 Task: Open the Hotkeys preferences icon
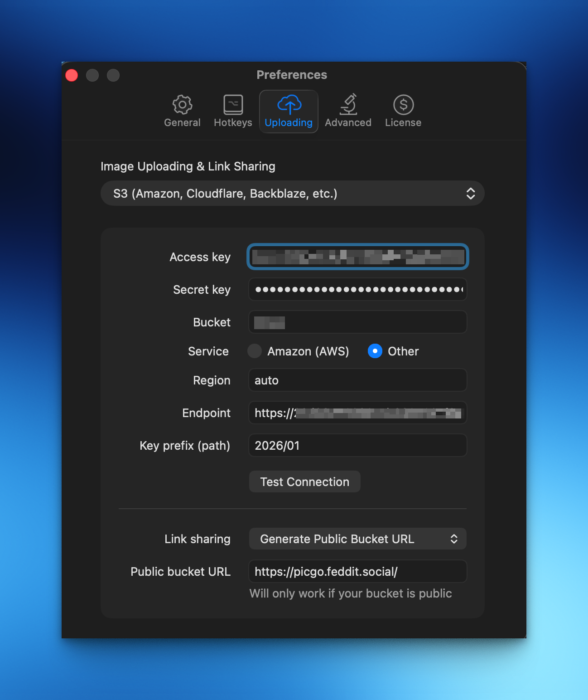pyautogui.click(x=233, y=105)
